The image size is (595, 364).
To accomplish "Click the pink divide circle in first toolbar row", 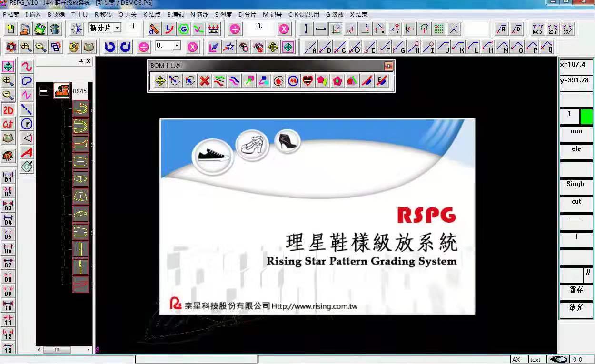I will pos(235,29).
